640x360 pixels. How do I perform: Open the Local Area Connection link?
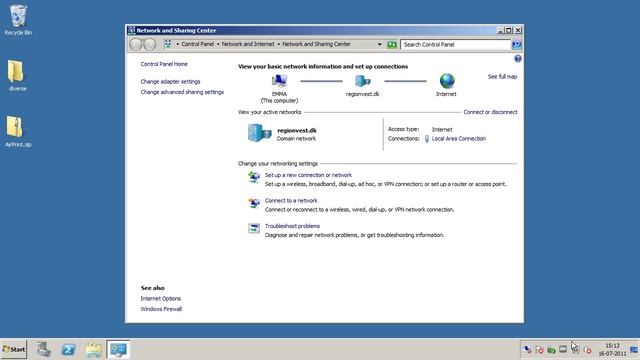click(459, 139)
